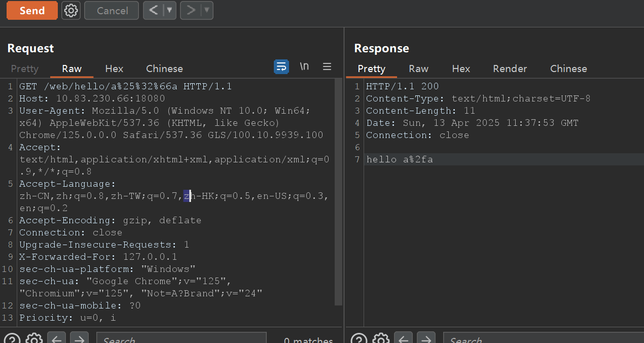This screenshot has width=644, height=343.
Task: Click Content-Length: 11 response header
Action: pyautogui.click(x=420, y=111)
